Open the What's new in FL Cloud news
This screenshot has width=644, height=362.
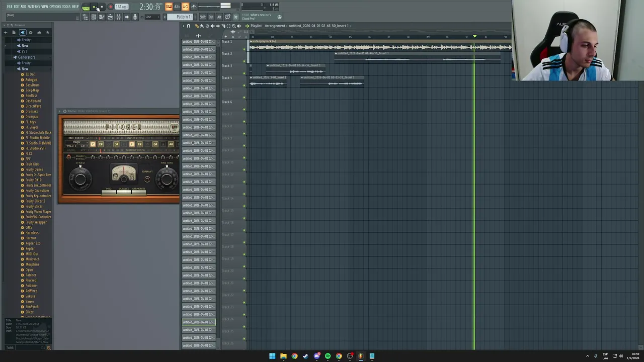tap(257, 17)
